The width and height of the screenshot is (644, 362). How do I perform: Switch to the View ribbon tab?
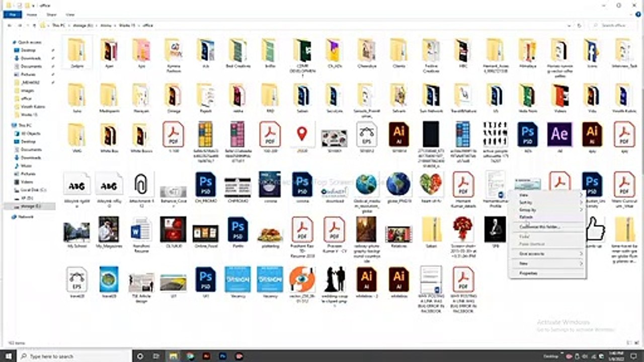tap(70, 15)
